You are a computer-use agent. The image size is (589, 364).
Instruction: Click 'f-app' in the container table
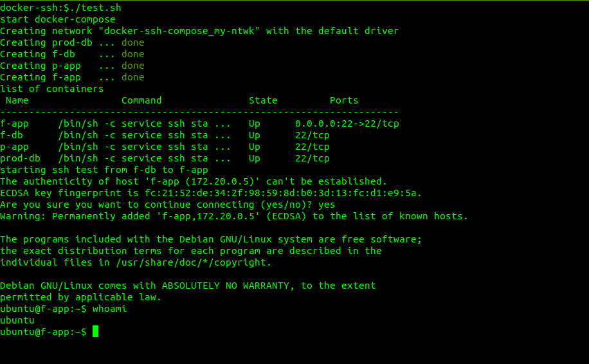14,124
